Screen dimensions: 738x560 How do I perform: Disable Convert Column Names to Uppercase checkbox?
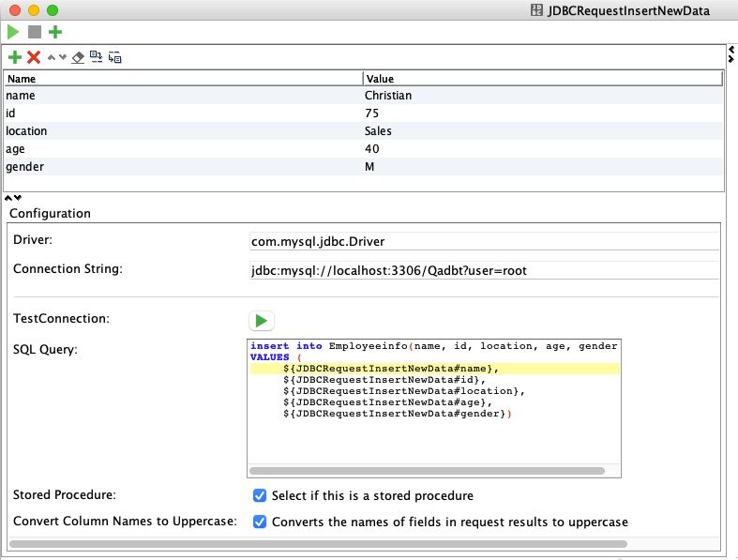pyautogui.click(x=260, y=522)
